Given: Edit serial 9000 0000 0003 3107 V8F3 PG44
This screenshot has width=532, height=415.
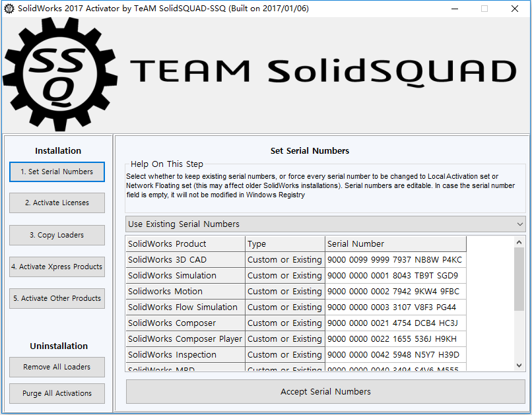Looking at the screenshot, I should 395,307.
